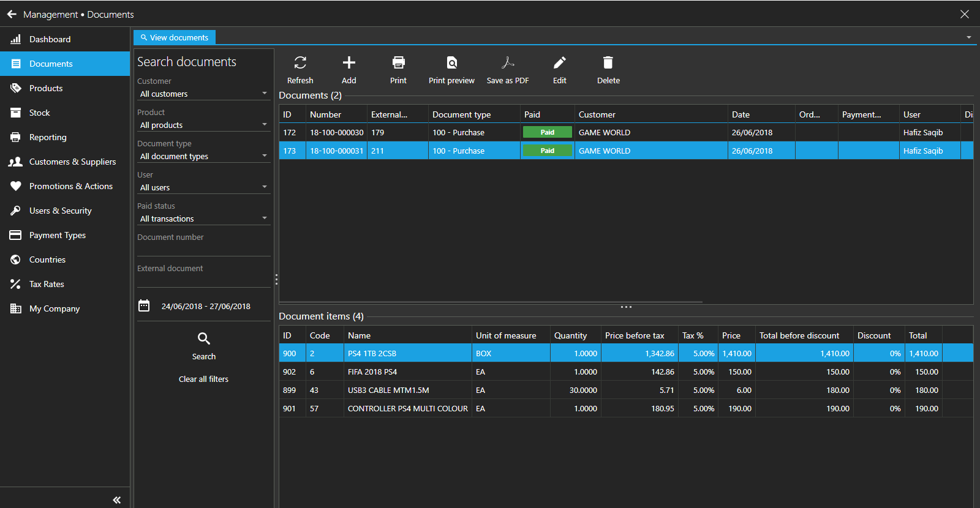Go back with the arrow icon
This screenshot has width=980, height=508.
12,14
